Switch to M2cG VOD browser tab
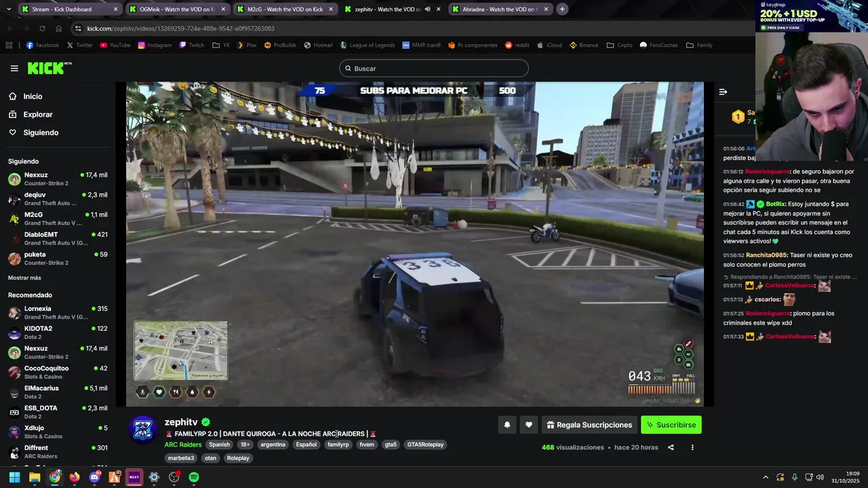The height and width of the screenshot is (488, 868). click(x=284, y=9)
